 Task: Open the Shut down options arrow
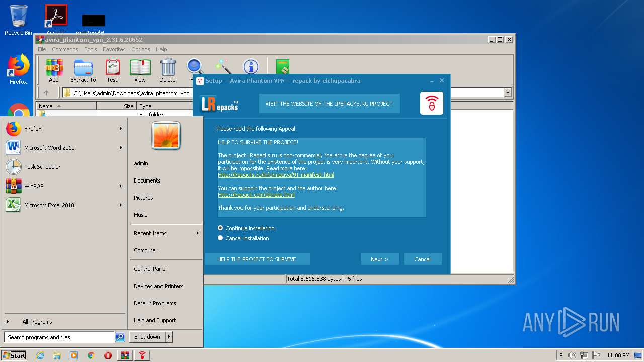(x=169, y=337)
